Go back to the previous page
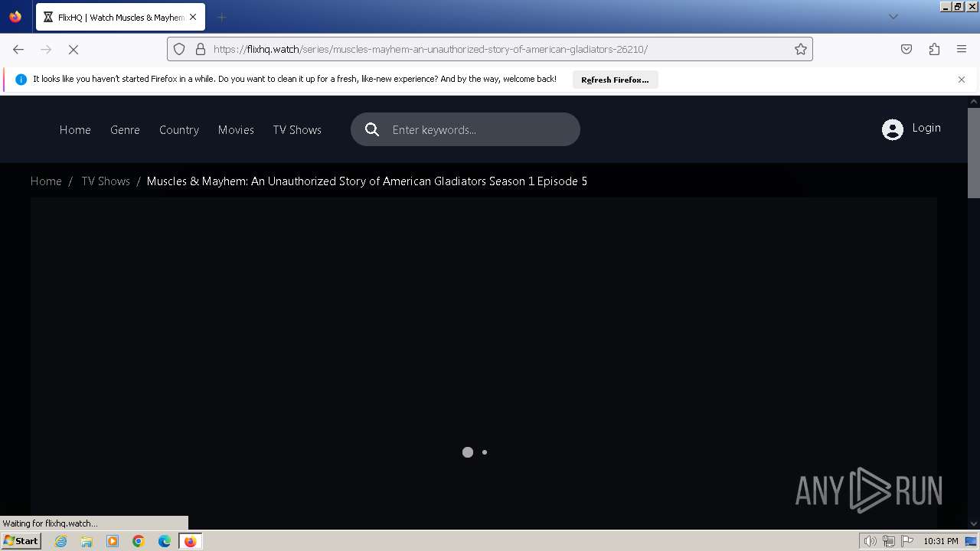This screenshot has height=551, width=980. (x=18, y=49)
